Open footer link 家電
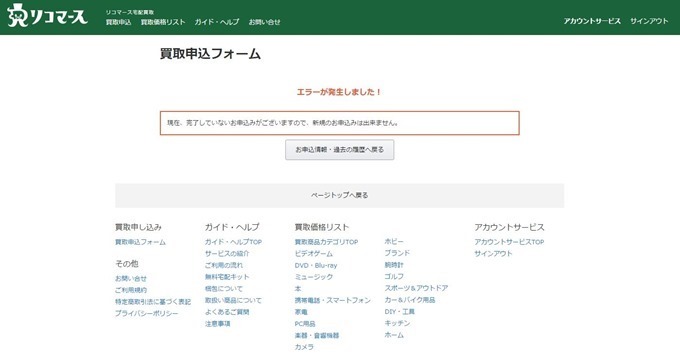The width and height of the screenshot is (680, 361). click(301, 312)
